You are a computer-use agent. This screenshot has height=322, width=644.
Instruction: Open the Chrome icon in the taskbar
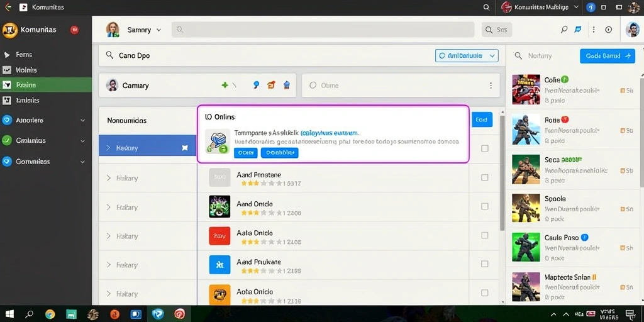50,314
